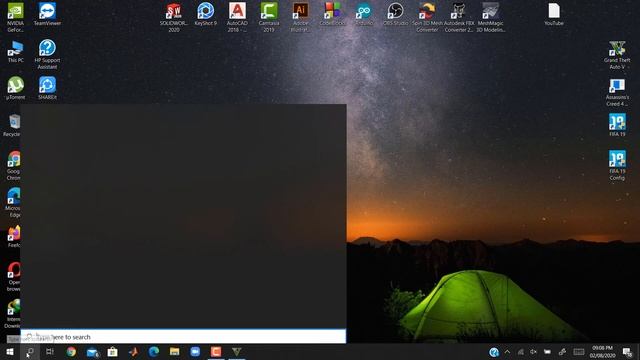Click the 'Type here to search' field
This screenshot has width=640, height=360.
[x=183, y=337]
